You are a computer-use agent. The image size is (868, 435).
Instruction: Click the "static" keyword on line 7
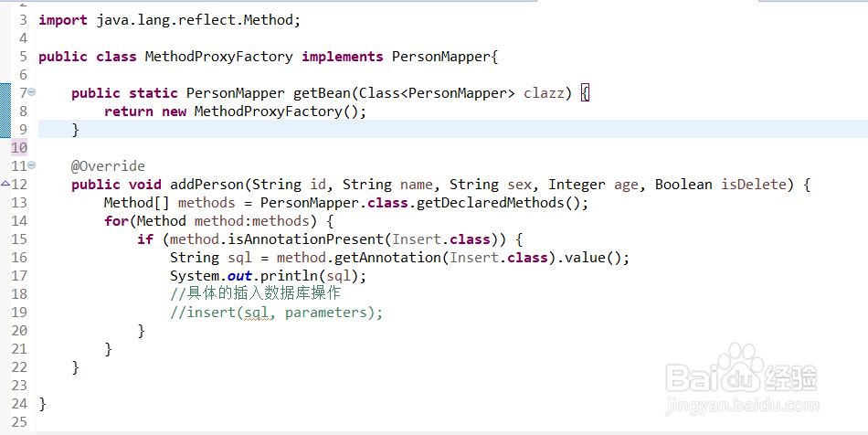[153, 93]
